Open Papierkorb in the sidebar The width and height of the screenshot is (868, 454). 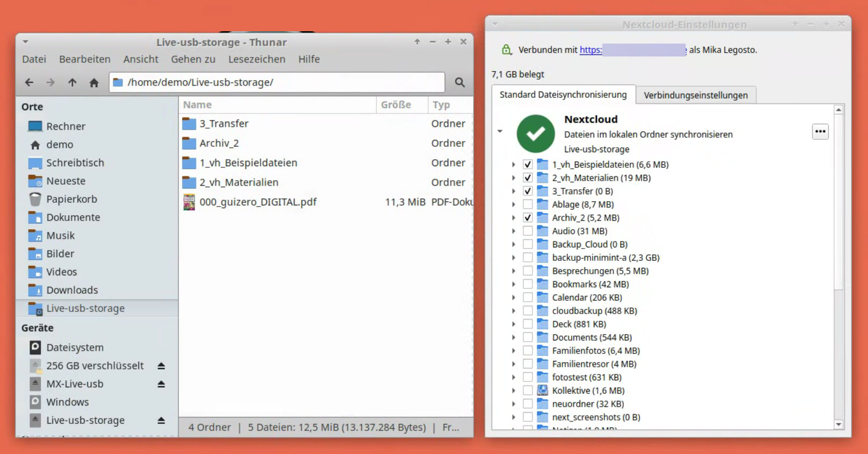[x=72, y=199]
